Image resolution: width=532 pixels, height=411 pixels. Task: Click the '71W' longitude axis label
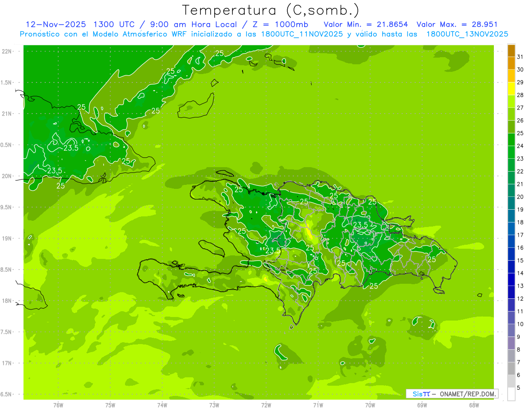(x=318, y=405)
